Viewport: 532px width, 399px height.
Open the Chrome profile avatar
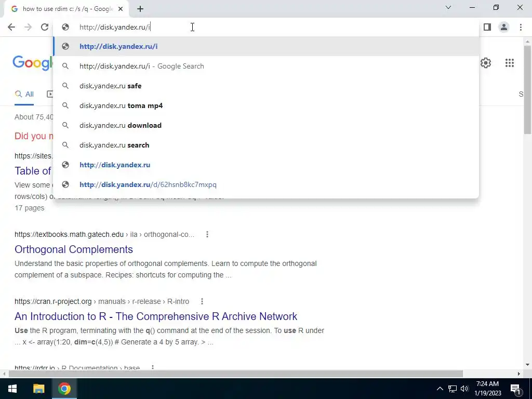[x=504, y=27]
